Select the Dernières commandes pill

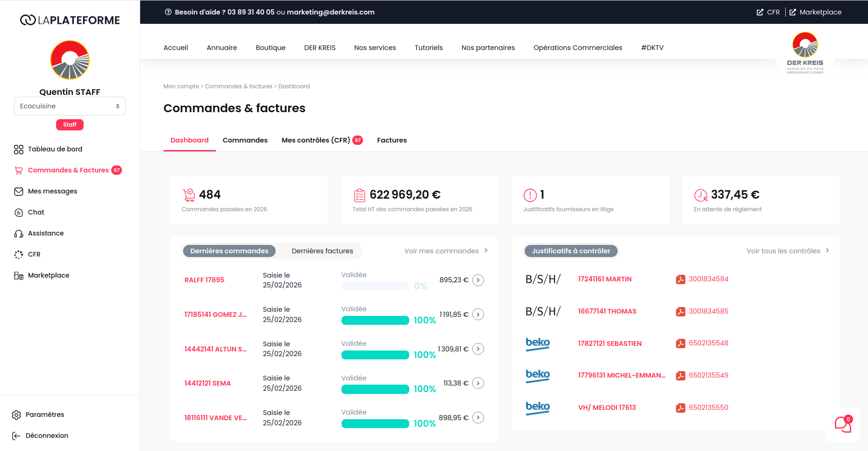[x=229, y=251]
